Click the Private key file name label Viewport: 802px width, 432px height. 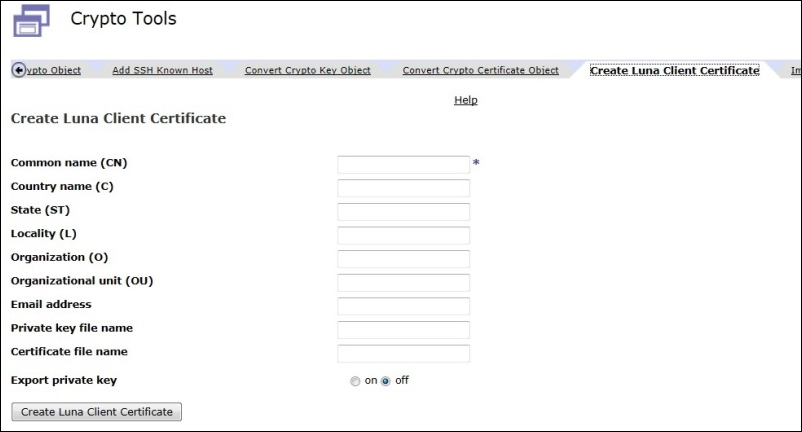(72, 328)
